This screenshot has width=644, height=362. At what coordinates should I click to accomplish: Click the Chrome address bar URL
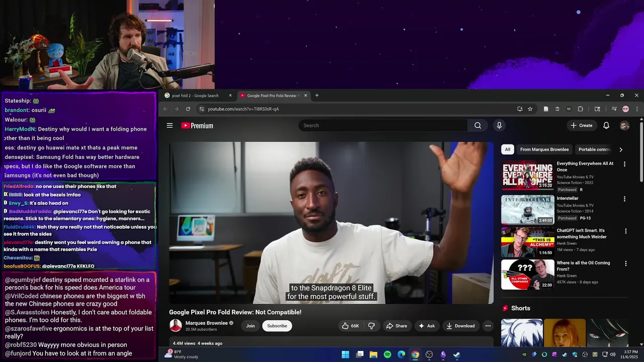243,109
